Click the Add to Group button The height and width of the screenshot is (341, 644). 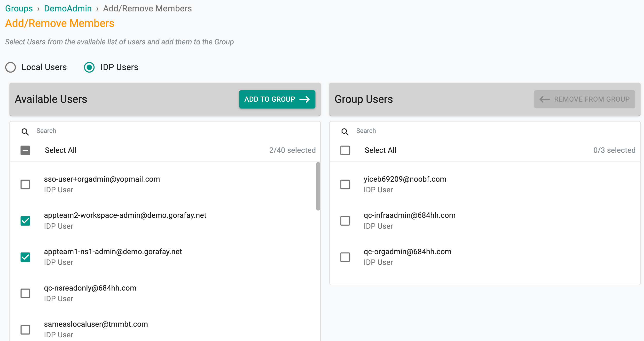point(277,99)
